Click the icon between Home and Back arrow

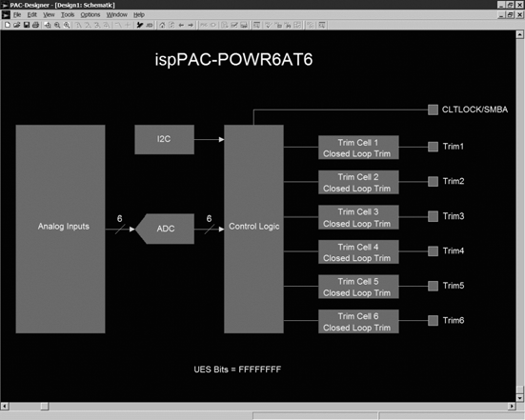[172, 25]
